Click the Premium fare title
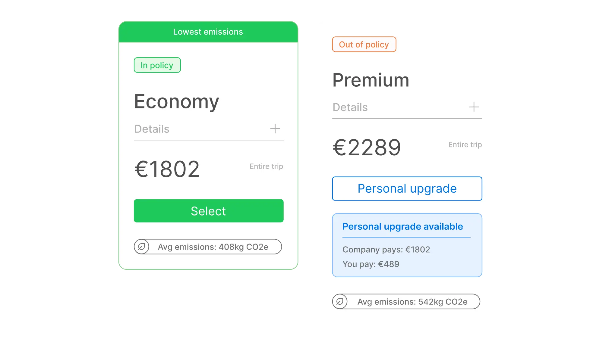615x364 pixels. 371,80
